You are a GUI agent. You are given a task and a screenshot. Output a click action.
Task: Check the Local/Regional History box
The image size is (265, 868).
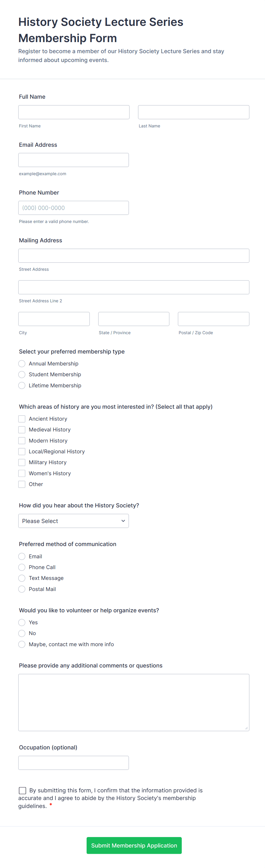pyautogui.click(x=22, y=452)
